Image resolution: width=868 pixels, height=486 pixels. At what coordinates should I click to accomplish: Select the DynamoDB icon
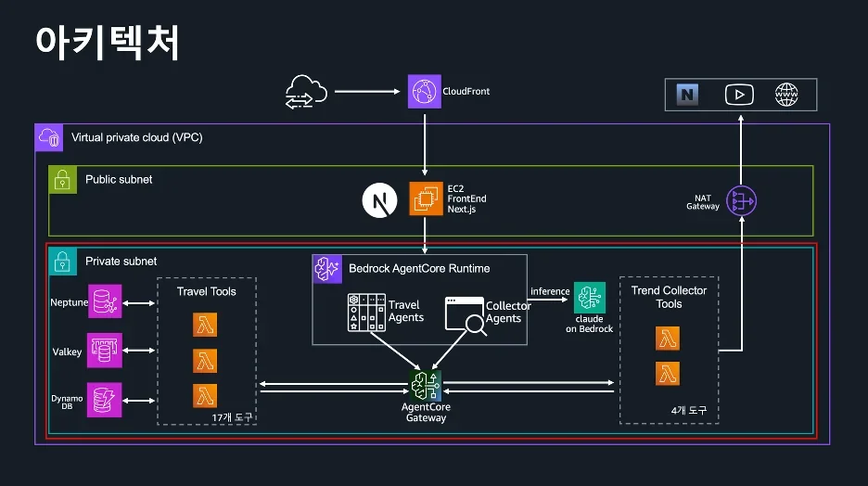pos(104,400)
